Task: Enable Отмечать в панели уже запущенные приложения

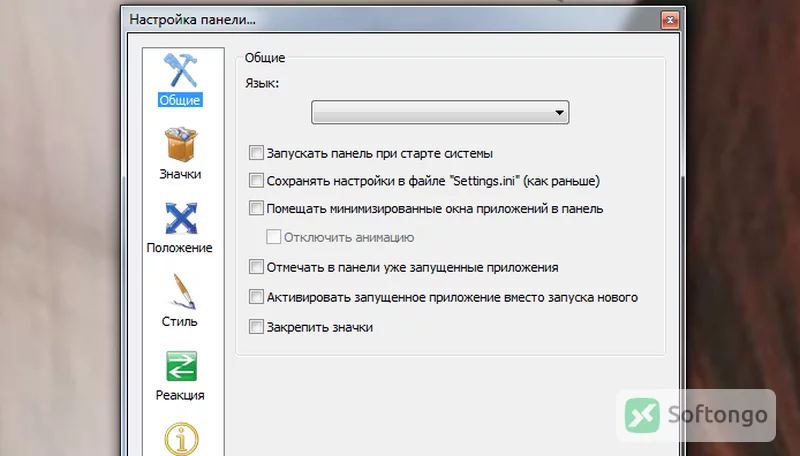Action: [256, 267]
